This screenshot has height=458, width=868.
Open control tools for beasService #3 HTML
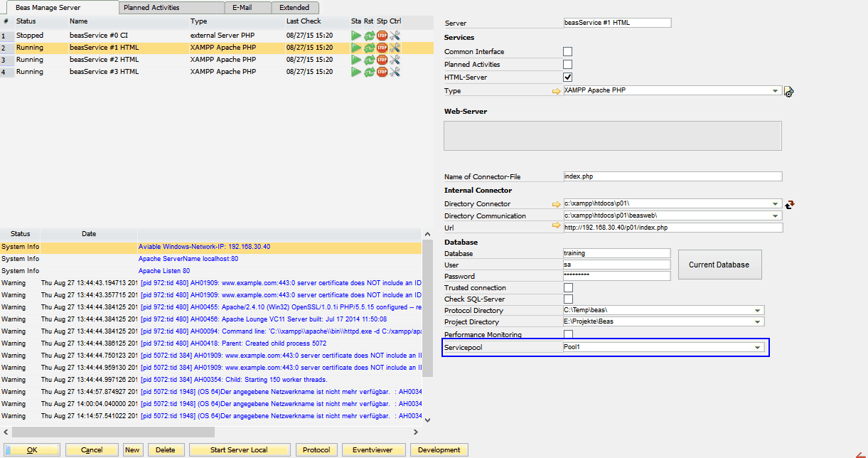point(395,72)
